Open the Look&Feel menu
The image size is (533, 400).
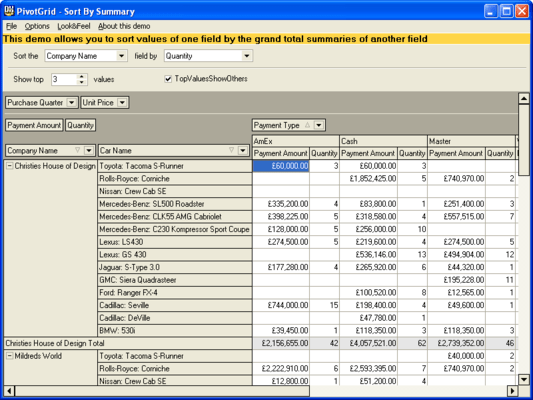(74, 26)
